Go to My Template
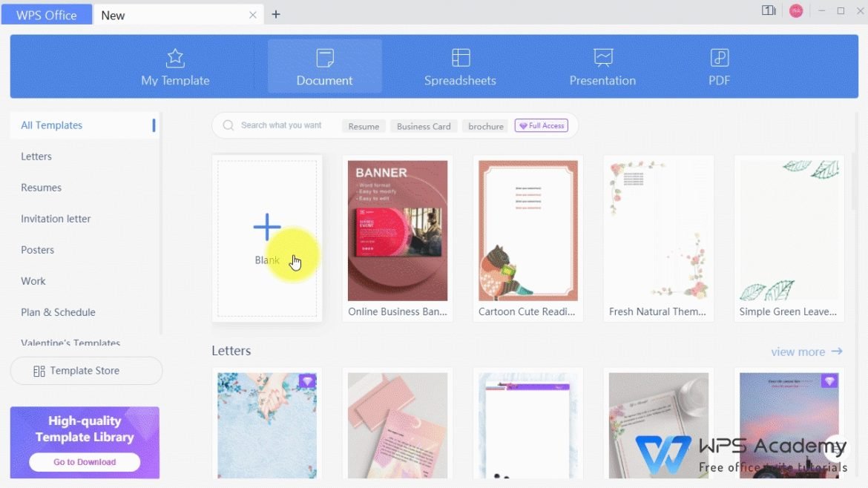This screenshot has height=488, width=868. (175, 66)
